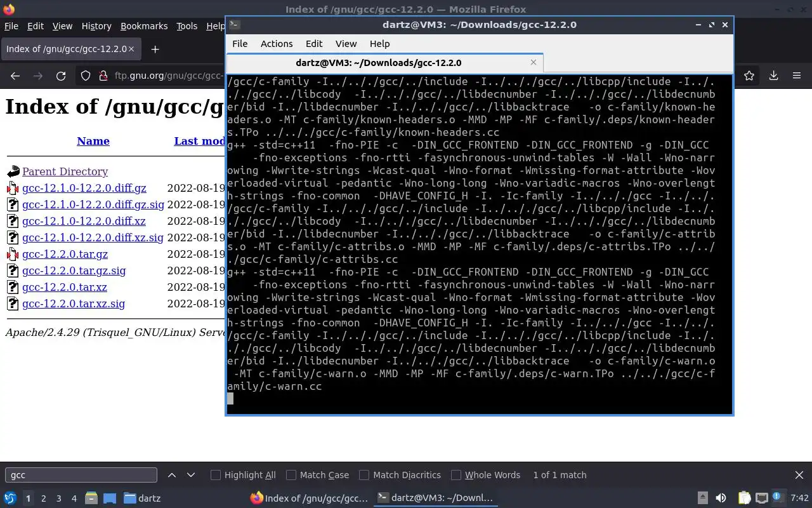Open a new Firefox tab with plus
The image size is (812, 508).
[155, 49]
